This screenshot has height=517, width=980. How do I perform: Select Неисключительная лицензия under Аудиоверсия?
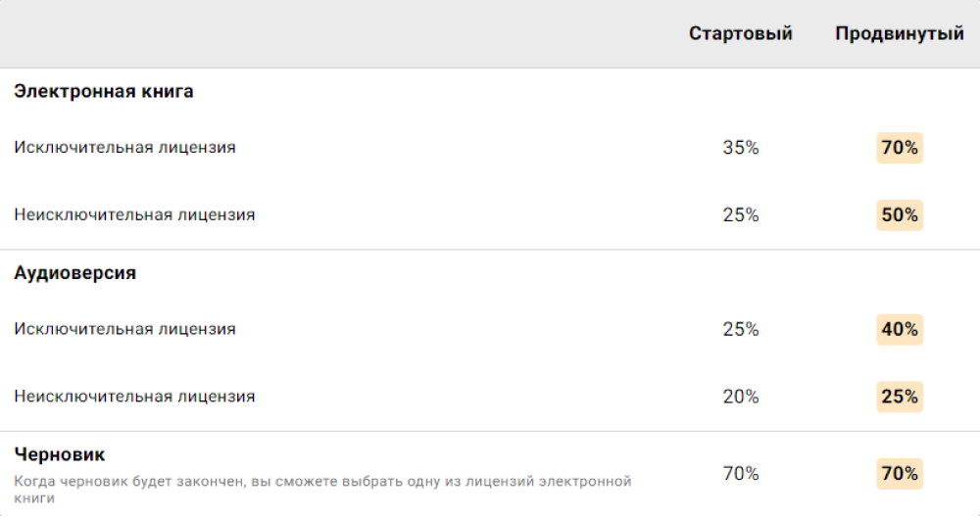point(134,397)
